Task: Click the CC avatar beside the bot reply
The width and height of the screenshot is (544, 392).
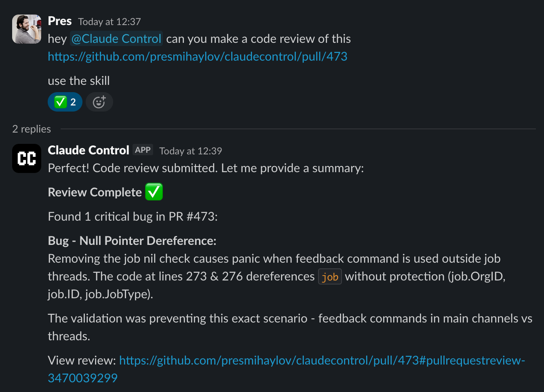Action: tap(26, 158)
